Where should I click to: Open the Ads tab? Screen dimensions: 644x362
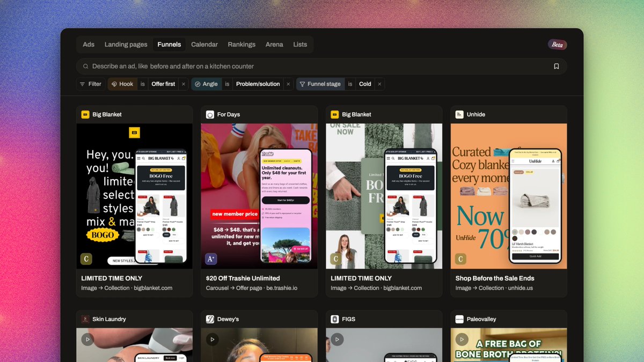pos(89,45)
